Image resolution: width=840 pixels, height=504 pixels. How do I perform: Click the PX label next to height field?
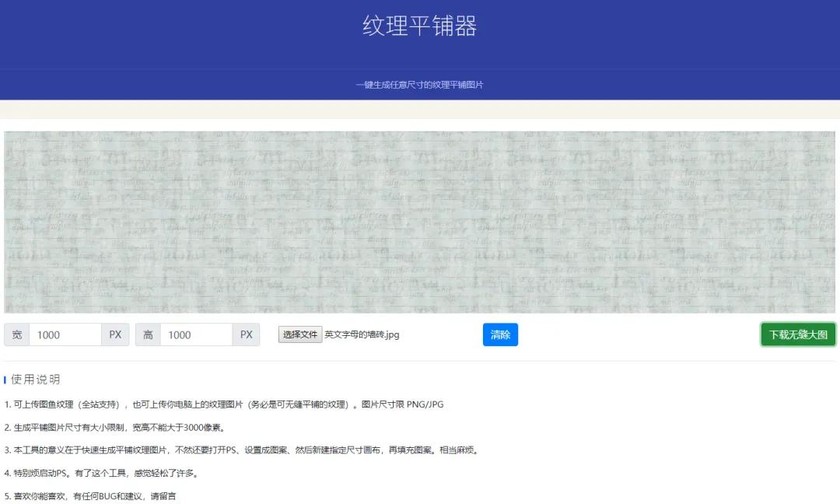(246, 334)
